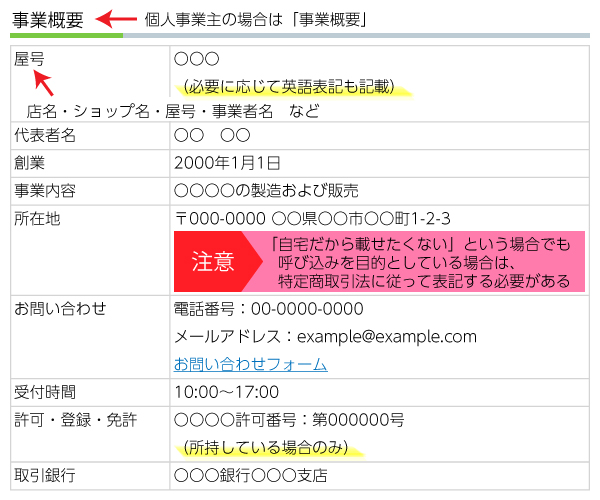The image size is (600, 500).
Task: Click the postal address starting with 〒000-0000
Action: click(312, 218)
